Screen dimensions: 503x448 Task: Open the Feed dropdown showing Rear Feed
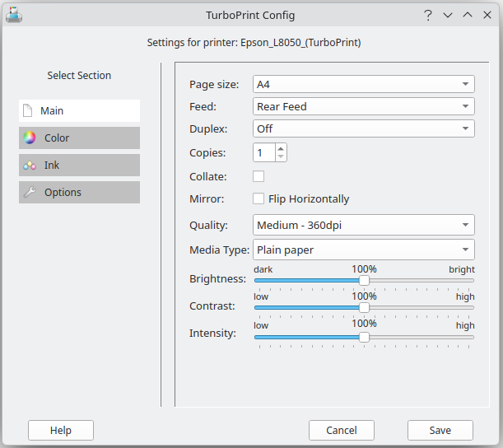click(364, 106)
